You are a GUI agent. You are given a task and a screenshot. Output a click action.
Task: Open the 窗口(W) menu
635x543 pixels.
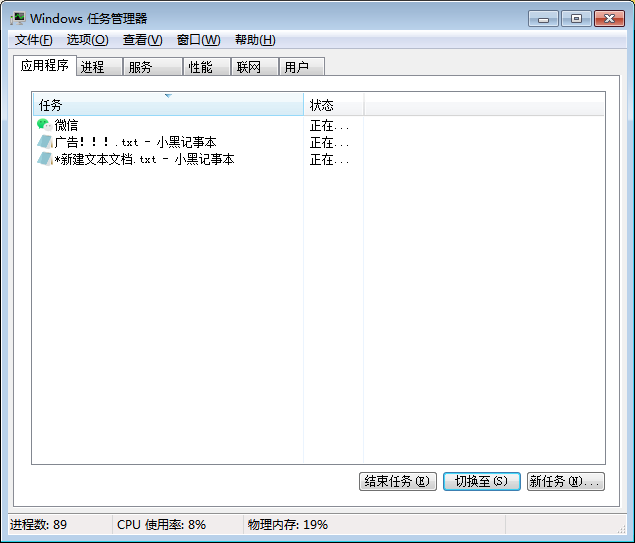pos(198,40)
